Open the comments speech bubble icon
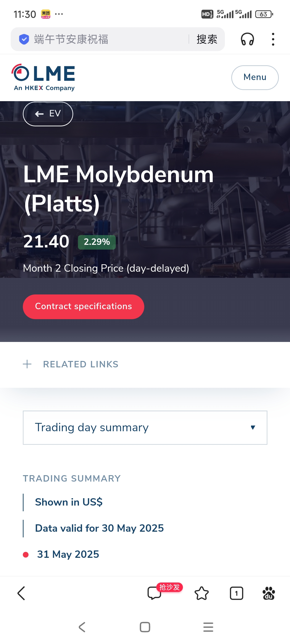The width and height of the screenshot is (290, 644). click(154, 593)
